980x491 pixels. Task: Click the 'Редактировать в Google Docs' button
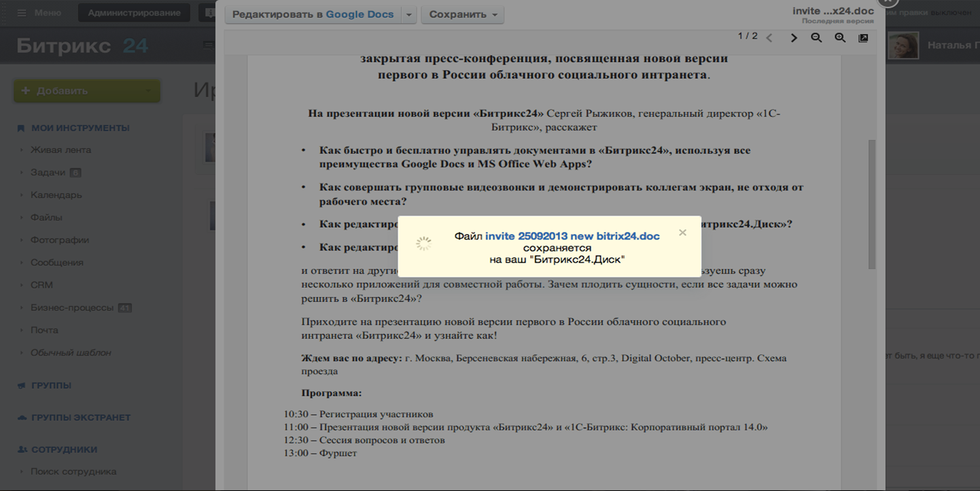click(x=313, y=14)
